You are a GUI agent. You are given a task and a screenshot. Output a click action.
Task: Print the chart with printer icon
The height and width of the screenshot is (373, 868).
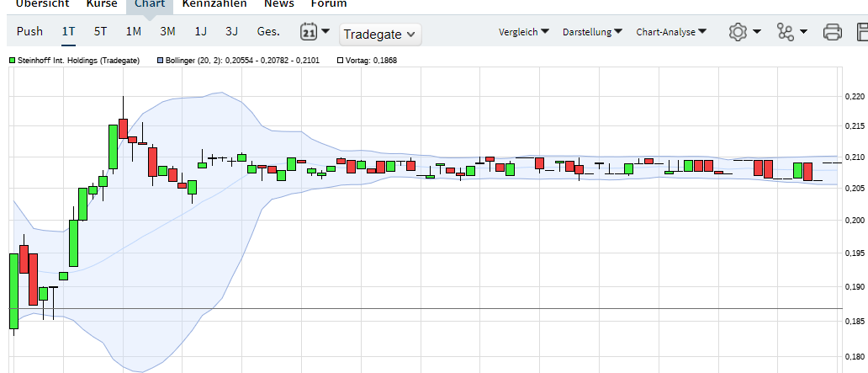(833, 32)
